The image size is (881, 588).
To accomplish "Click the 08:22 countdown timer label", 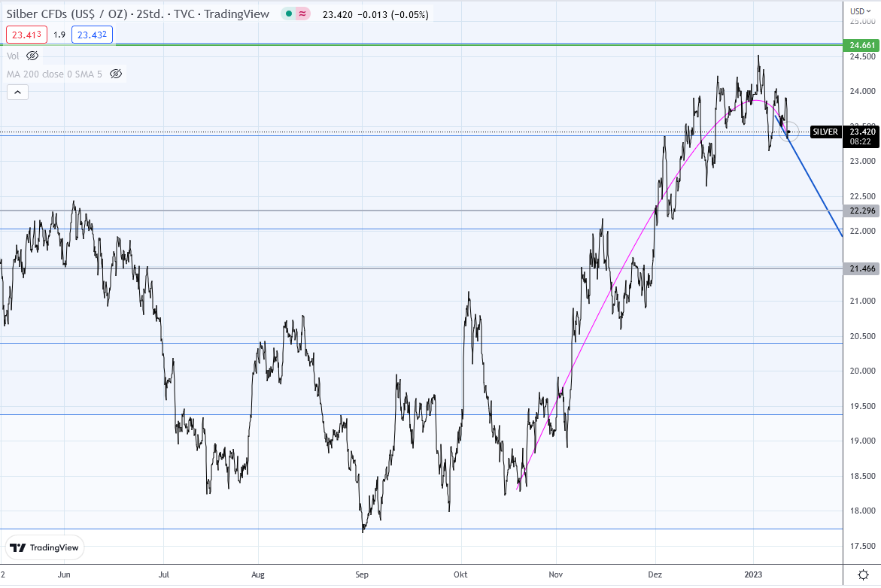I will (x=860, y=141).
